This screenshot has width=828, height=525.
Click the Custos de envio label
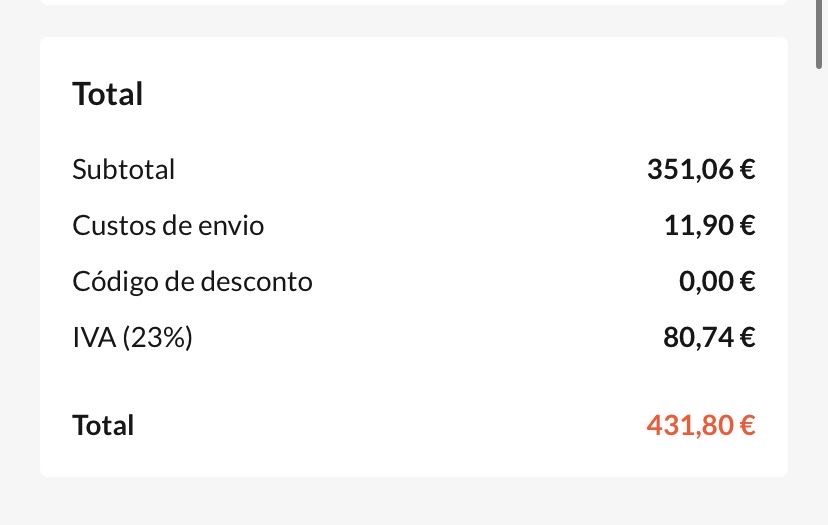click(168, 226)
